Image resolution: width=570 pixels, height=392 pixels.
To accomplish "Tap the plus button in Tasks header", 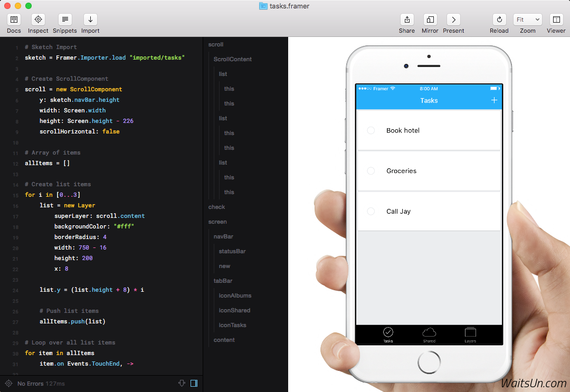I will [x=494, y=100].
